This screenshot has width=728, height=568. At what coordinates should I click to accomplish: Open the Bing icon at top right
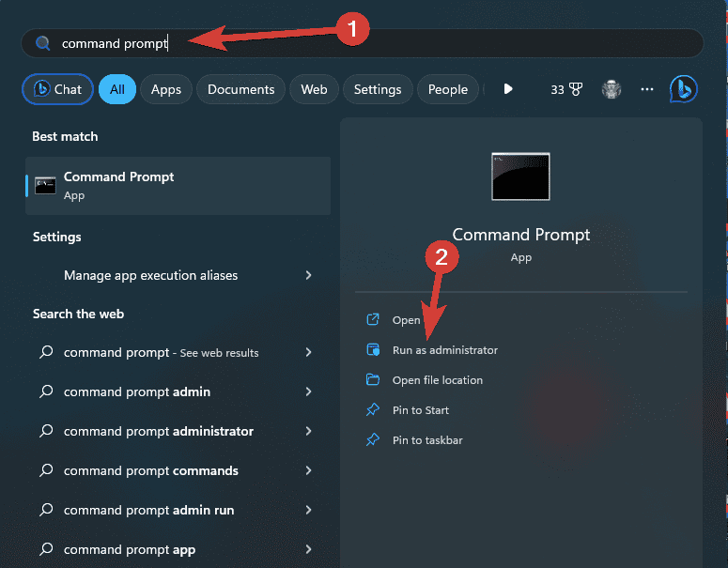click(x=683, y=89)
